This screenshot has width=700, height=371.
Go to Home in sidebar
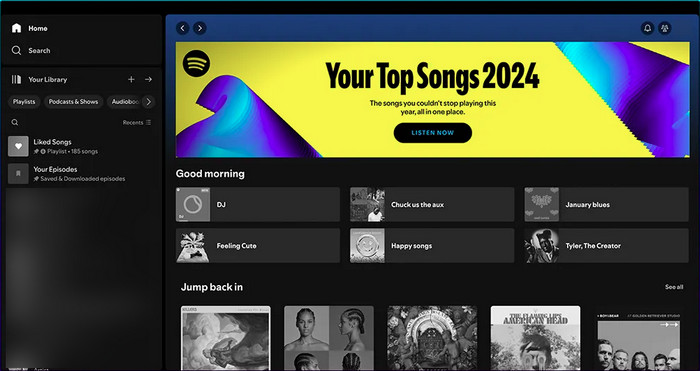click(x=29, y=28)
